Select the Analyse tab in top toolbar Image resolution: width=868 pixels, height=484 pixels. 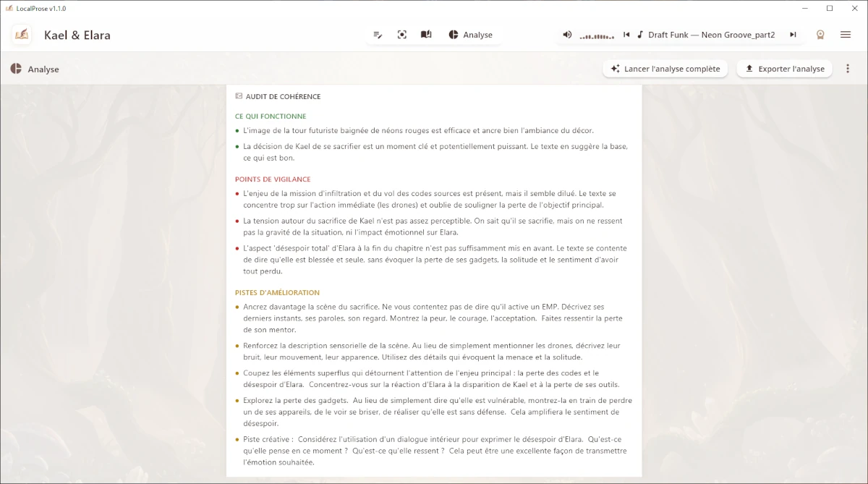pyautogui.click(x=470, y=35)
